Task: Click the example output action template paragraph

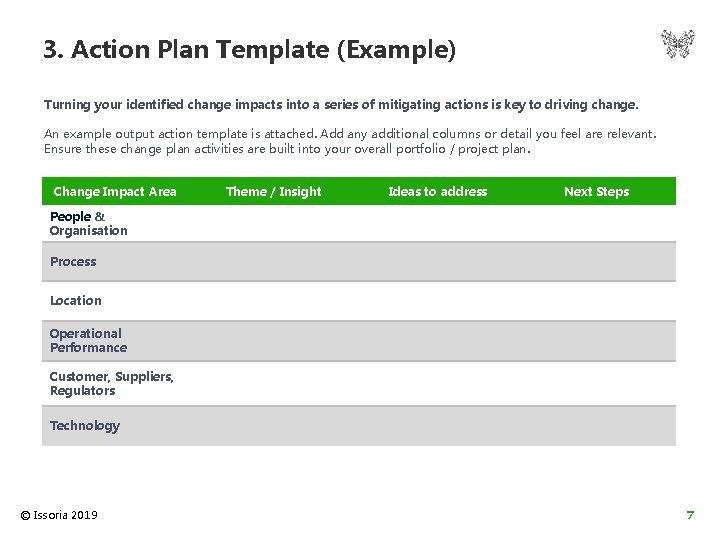Action: [350, 141]
